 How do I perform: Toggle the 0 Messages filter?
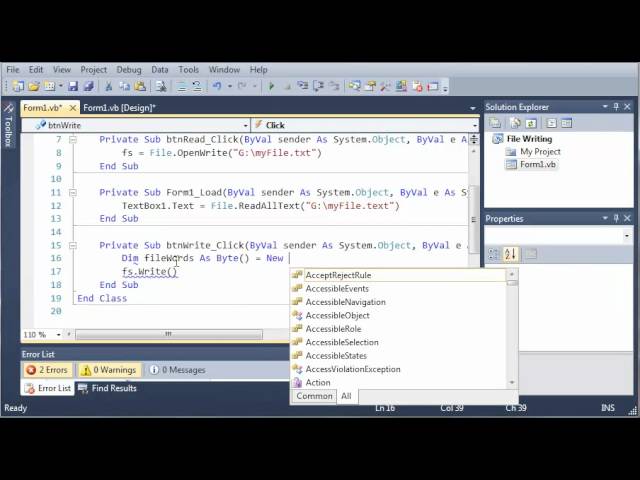click(x=176, y=370)
